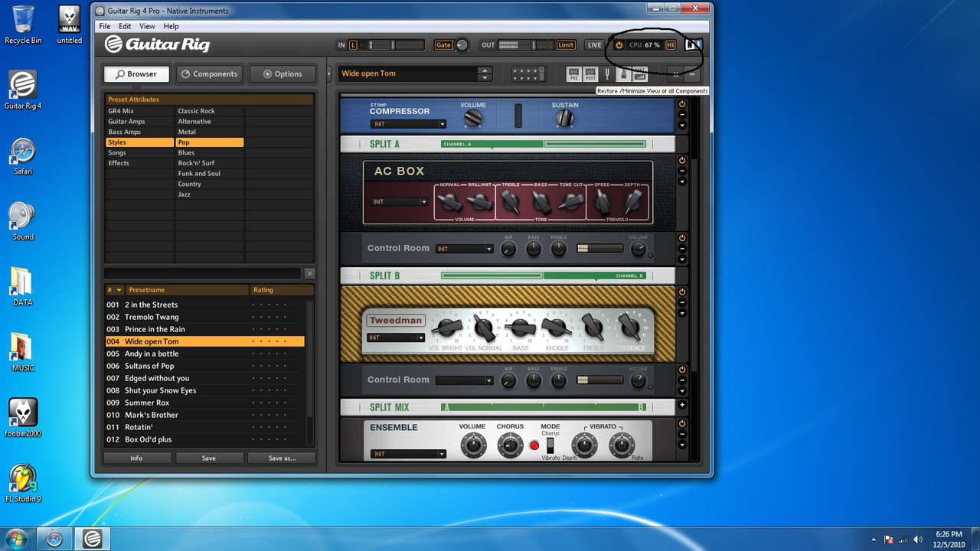Toggle the Tapedeck PRE icon

[573, 74]
